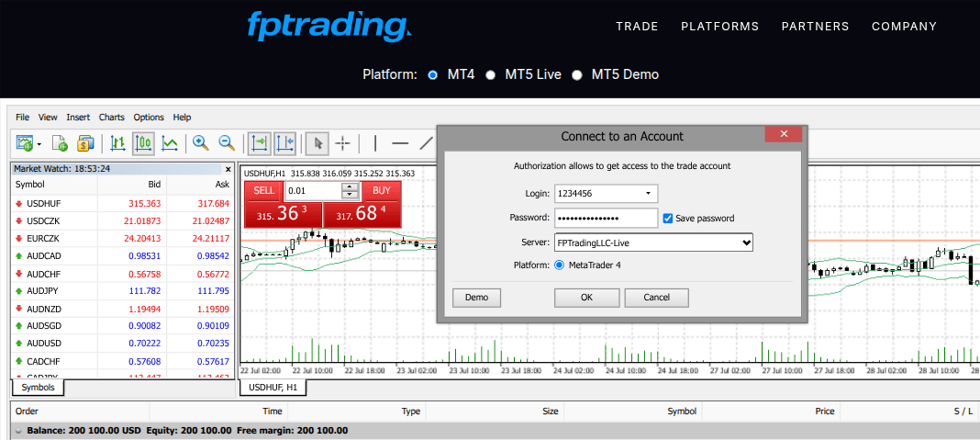Image resolution: width=980 pixels, height=440 pixels.
Task: Select the Trendline drawing tool
Action: (x=427, y=143)
